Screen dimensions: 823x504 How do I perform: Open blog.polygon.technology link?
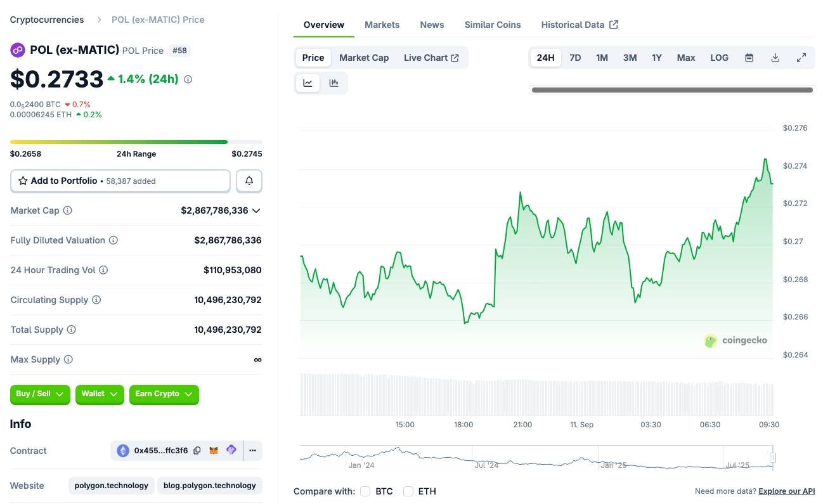pos(210,486)
